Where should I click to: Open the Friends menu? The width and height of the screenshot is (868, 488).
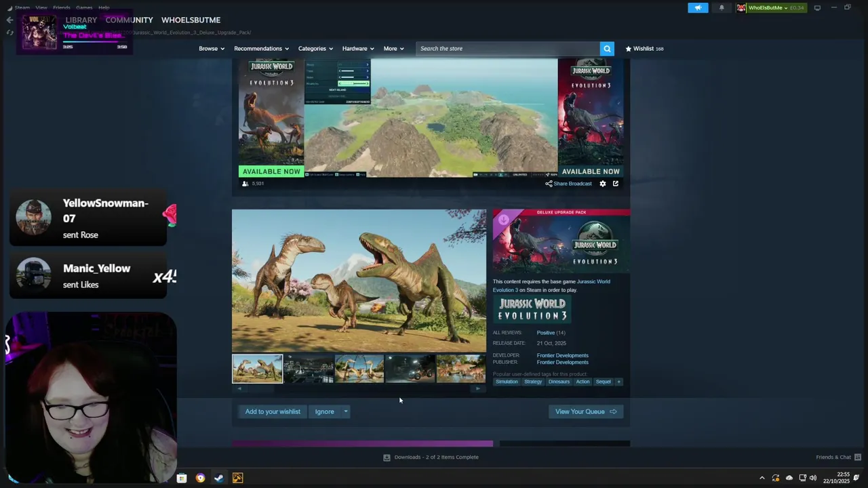(62, 7)
